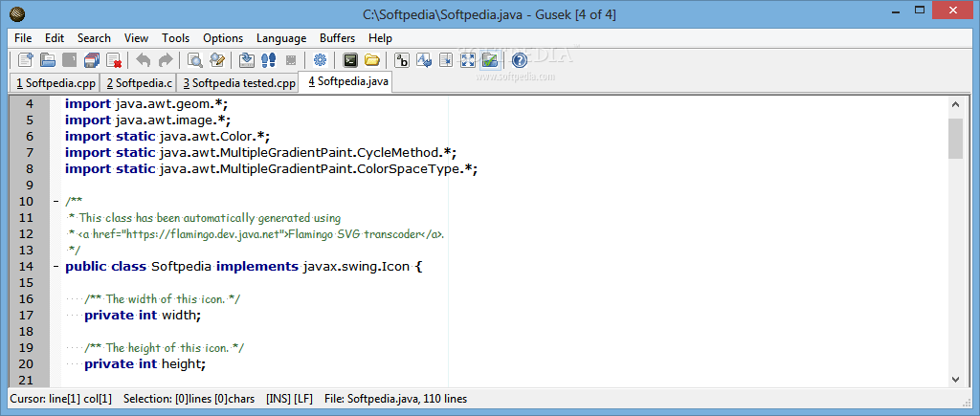Open Find with the magnifier icon
The height and width of the screenshot is (416, 980).
click(x=195, y=60)
